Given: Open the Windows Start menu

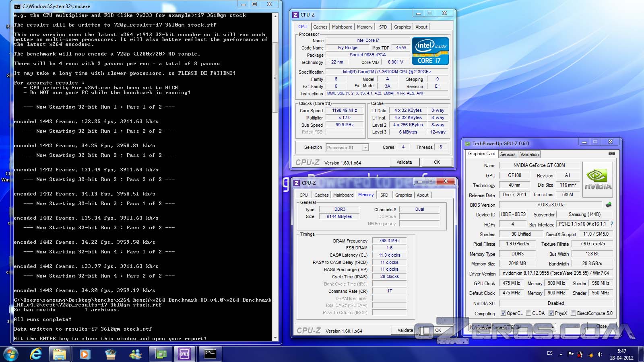Looking at the screenshot, I should [11, 354].
